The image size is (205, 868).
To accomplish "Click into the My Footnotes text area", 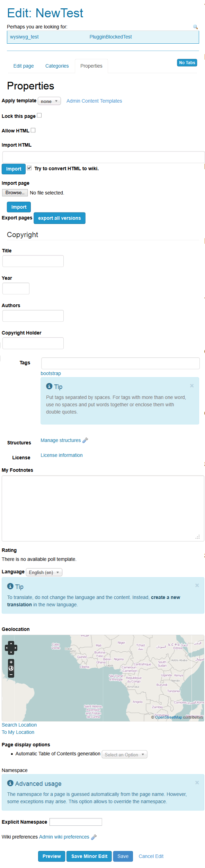I will (x=103, y=508).
